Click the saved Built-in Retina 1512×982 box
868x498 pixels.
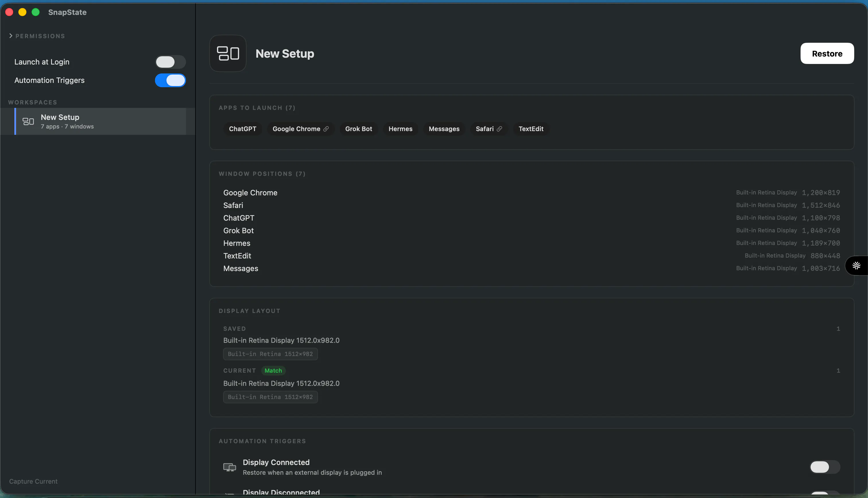(x=270, y=354)
